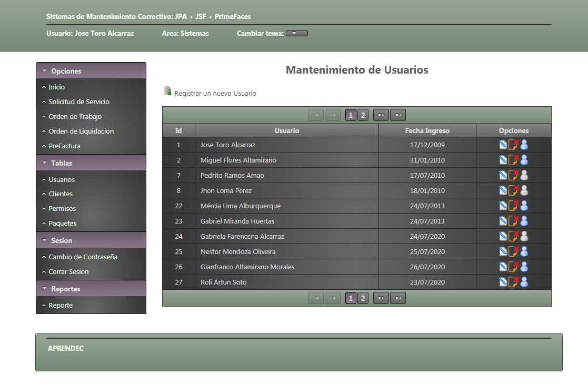Click person status icon for Gabriel Miranda Huertas
Viewport: 588px width, 385px height.
tap(524, 221)
